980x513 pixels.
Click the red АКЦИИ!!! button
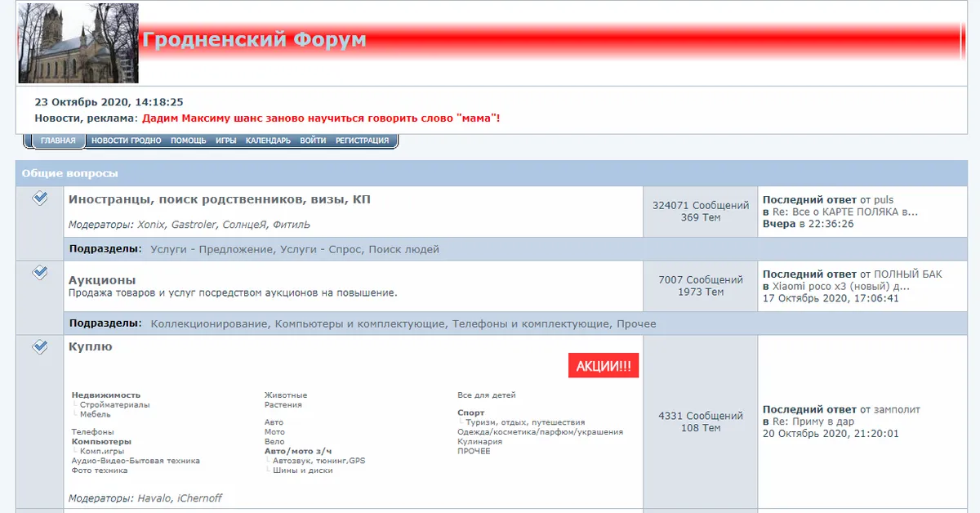point(604,365)
